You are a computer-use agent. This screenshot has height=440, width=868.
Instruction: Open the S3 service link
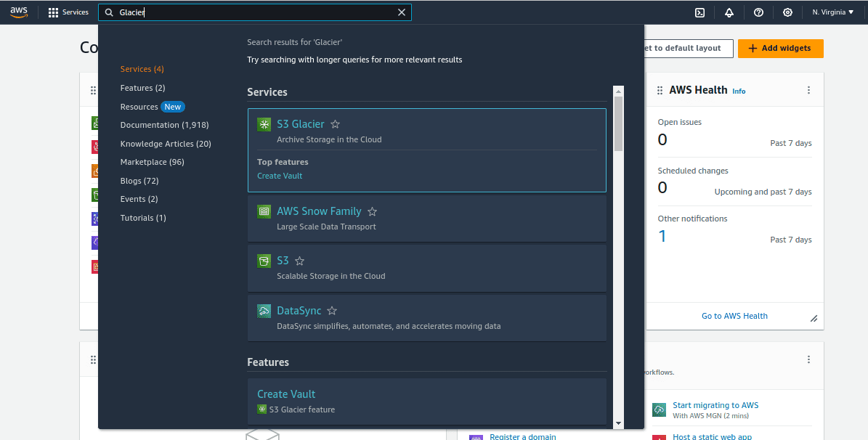pos(283,260)
